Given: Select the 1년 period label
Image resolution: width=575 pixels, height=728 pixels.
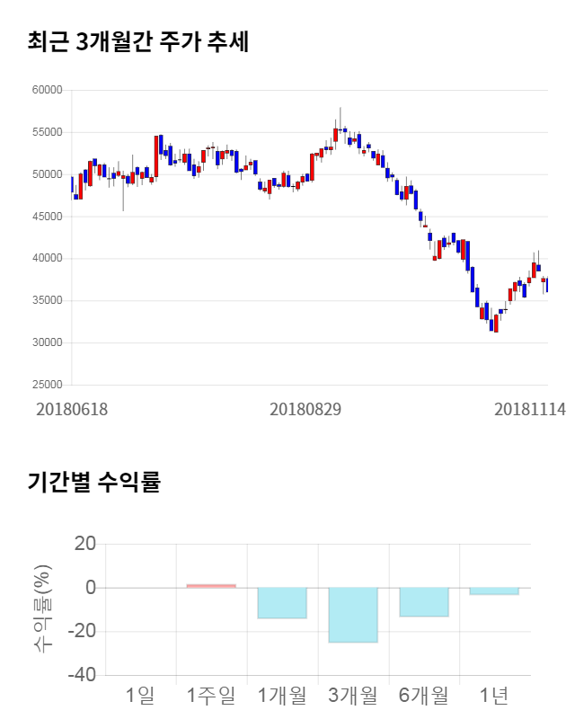Looking at the screenshot, I should tap(494, 695).
